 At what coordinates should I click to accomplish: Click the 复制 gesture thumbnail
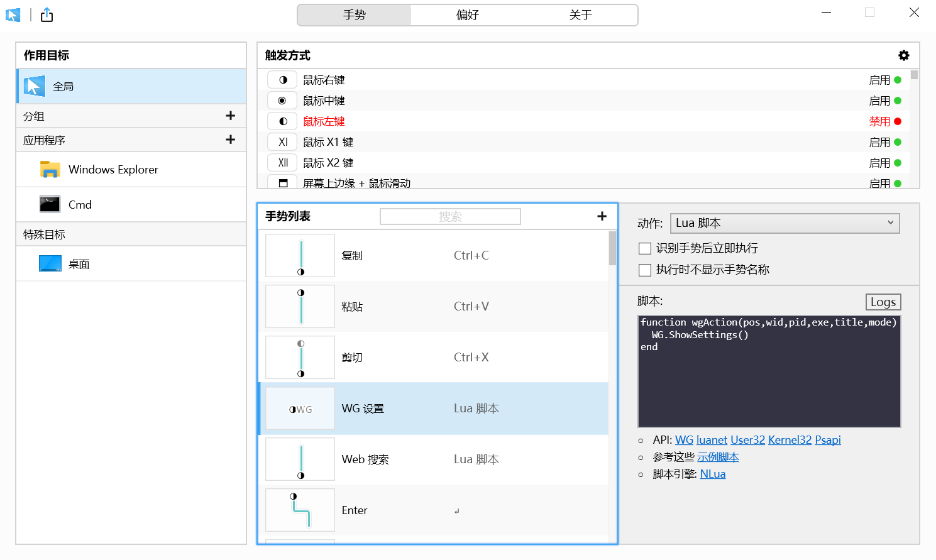(300, 256)
